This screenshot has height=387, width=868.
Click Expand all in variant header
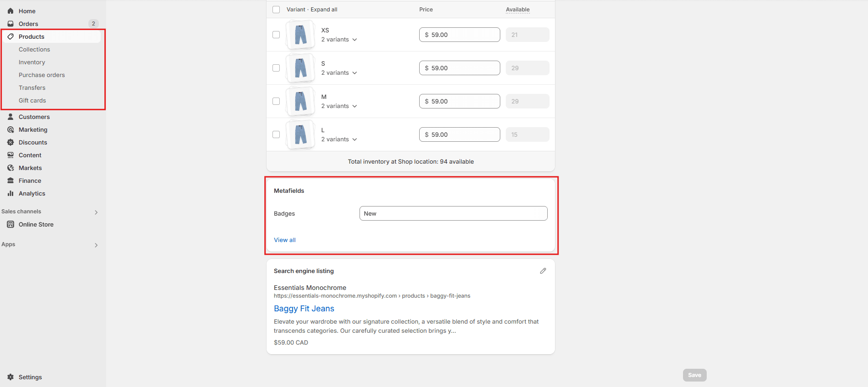[324, 10]
